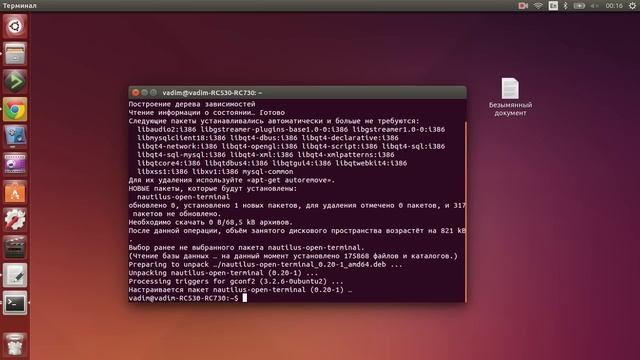The width and height of the screenshot is (640, 360).
Task: Click the 'libqtcore4:i386' package line
Action: pos(272,163)
